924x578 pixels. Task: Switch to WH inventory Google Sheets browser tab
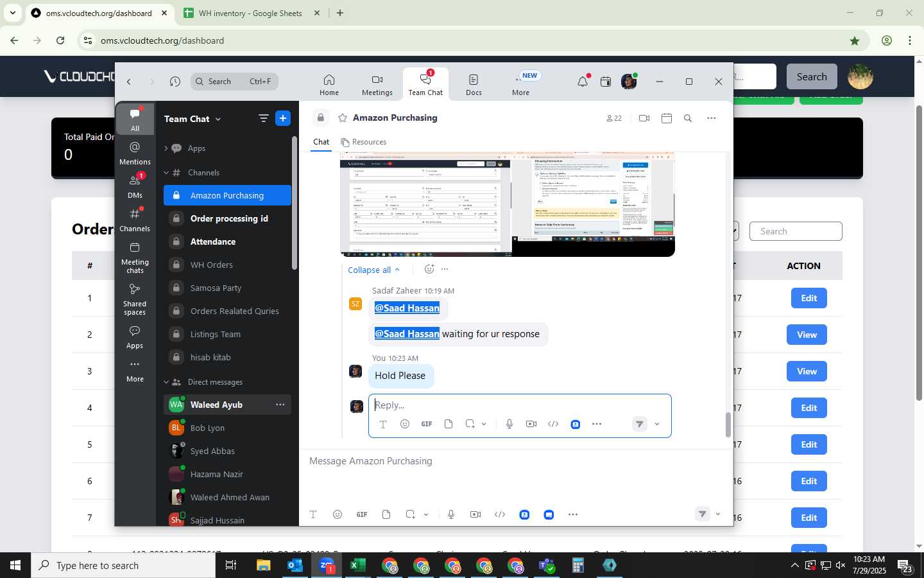(x=250, y=13)
